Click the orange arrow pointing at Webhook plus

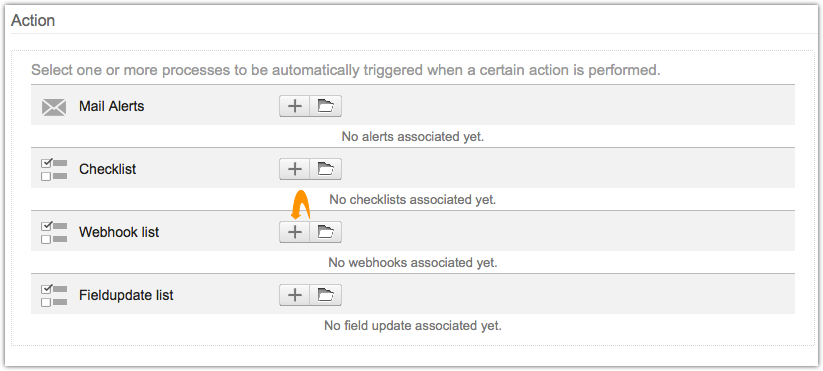point(301,204)
